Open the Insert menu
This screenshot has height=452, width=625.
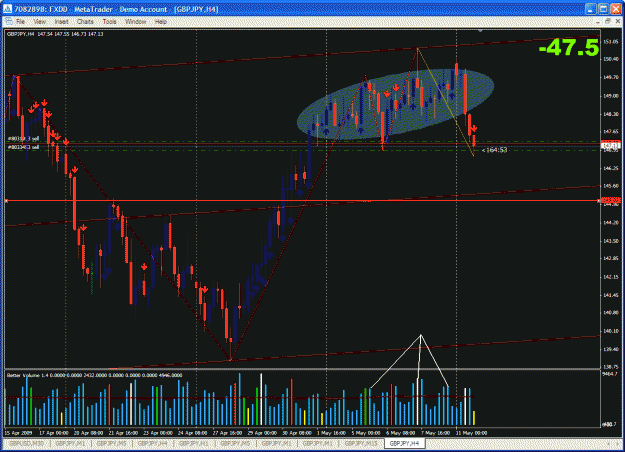(61, 22)
